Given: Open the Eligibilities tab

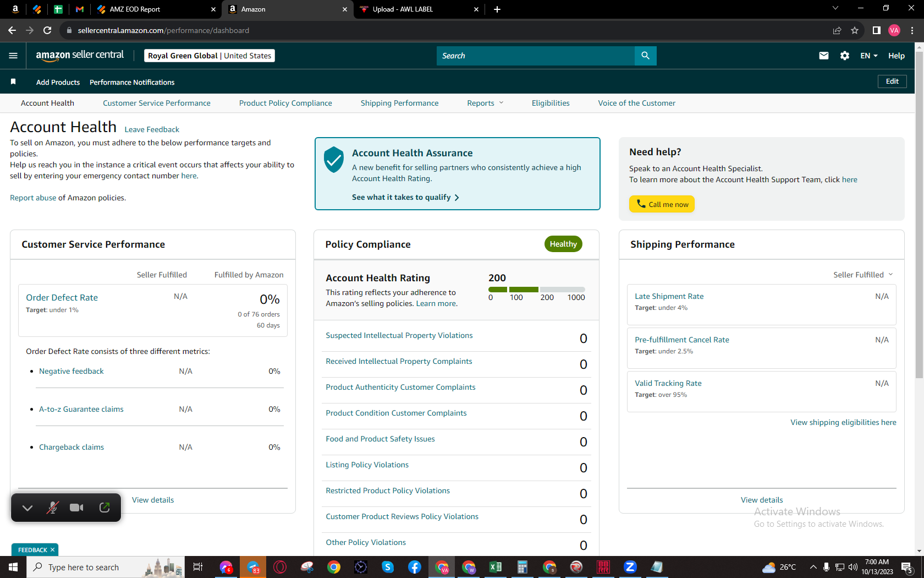Looking at the screenshot, I should [x=551, y=103].
